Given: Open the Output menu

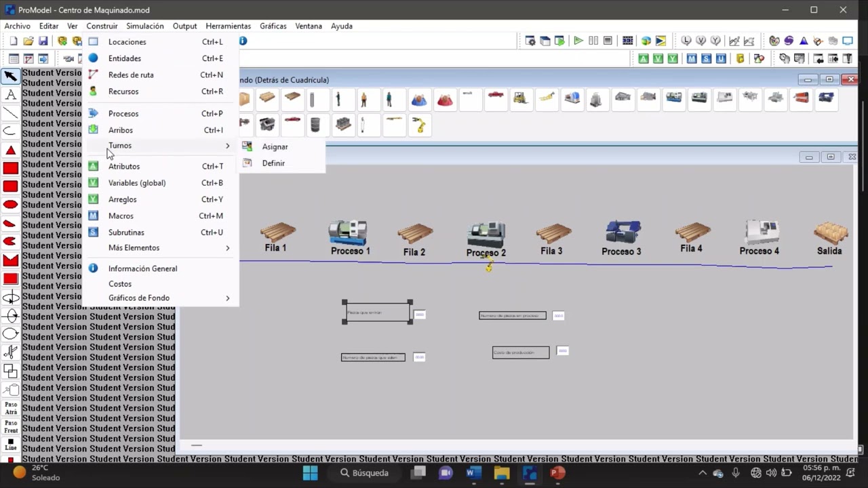Looking at the screenshot, I should (184, 26).
